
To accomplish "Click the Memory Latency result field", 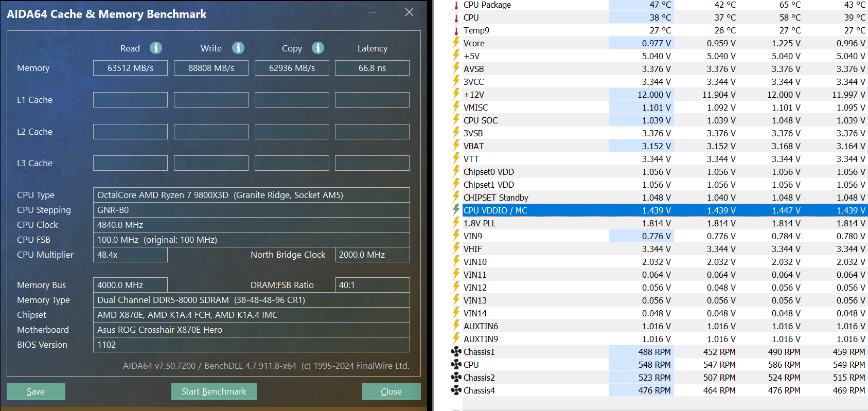I will pos(372,68).
